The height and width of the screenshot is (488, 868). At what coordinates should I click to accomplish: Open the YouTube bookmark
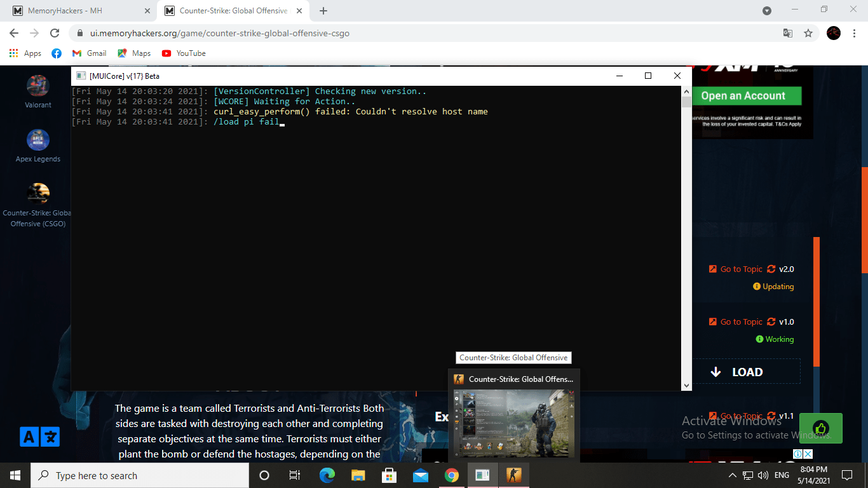[x=184, y=53]
